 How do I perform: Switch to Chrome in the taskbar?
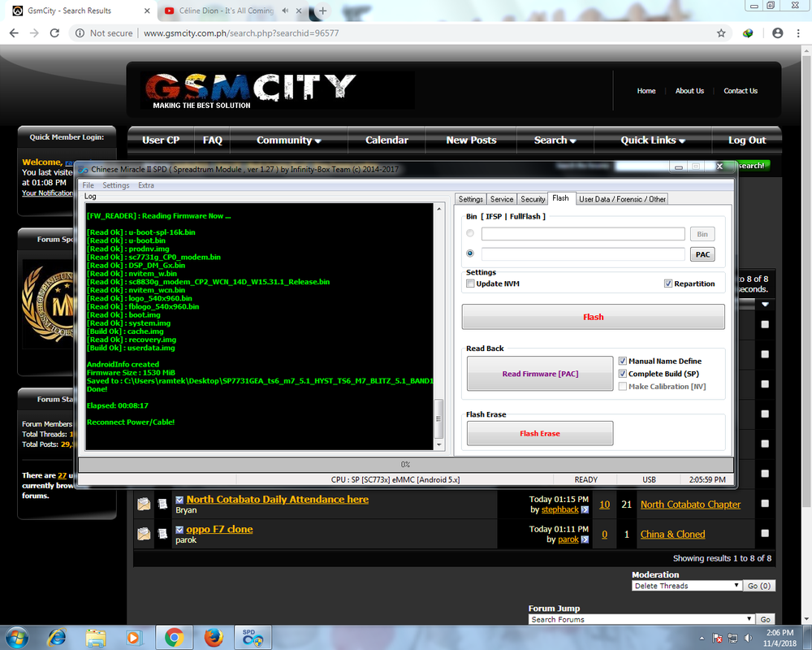[x=174, y=637]
